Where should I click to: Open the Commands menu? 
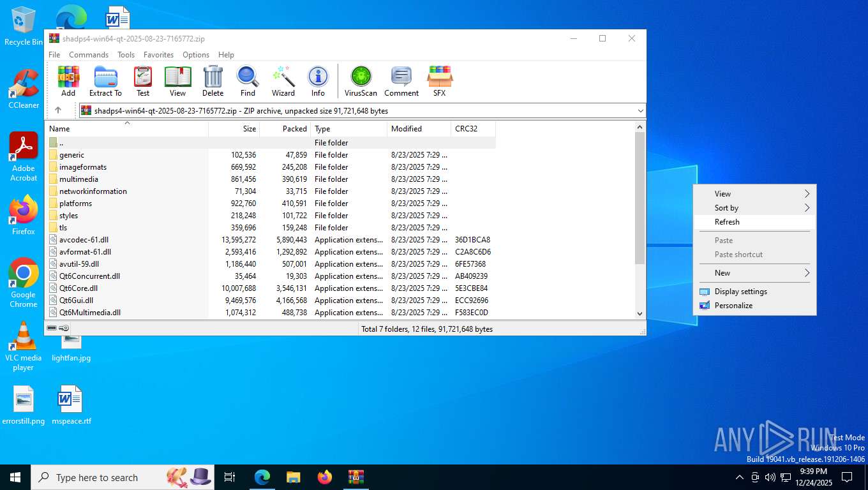pos(89,55)
